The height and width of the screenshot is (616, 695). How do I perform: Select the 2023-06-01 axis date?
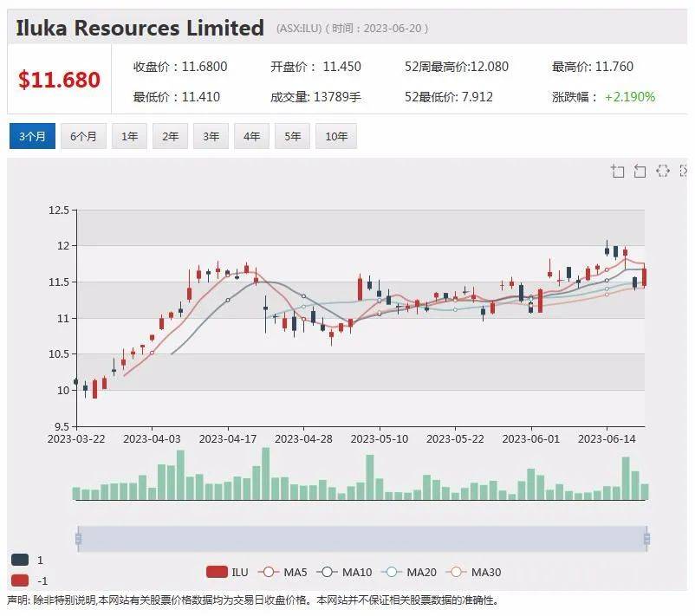531,438
